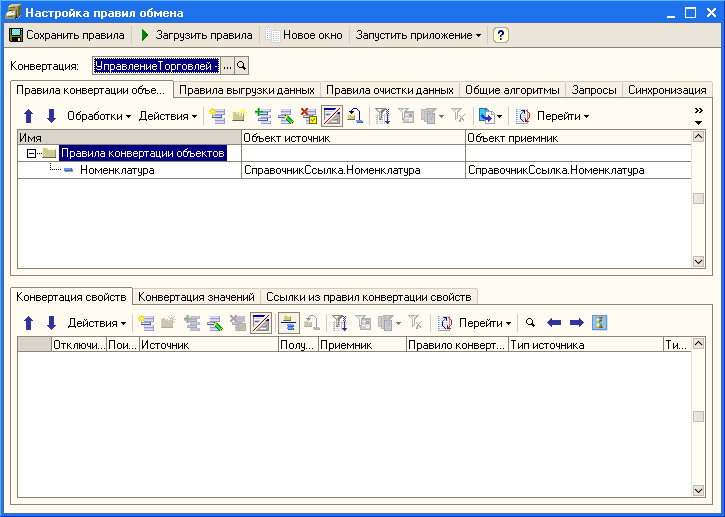Click the small search icon in property toolbar
725x517 pixels.
[x=531, y=323]
